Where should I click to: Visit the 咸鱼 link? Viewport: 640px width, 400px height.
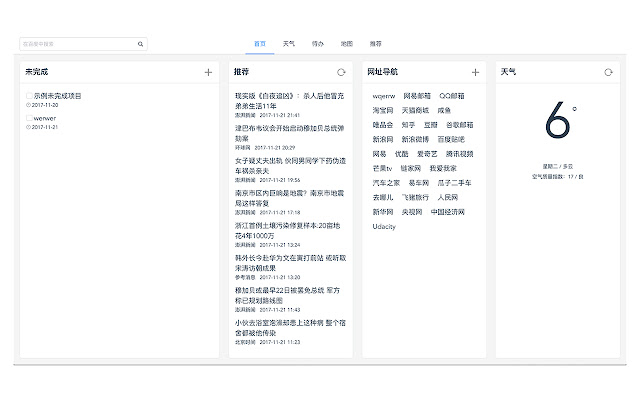tap(444, 110)
